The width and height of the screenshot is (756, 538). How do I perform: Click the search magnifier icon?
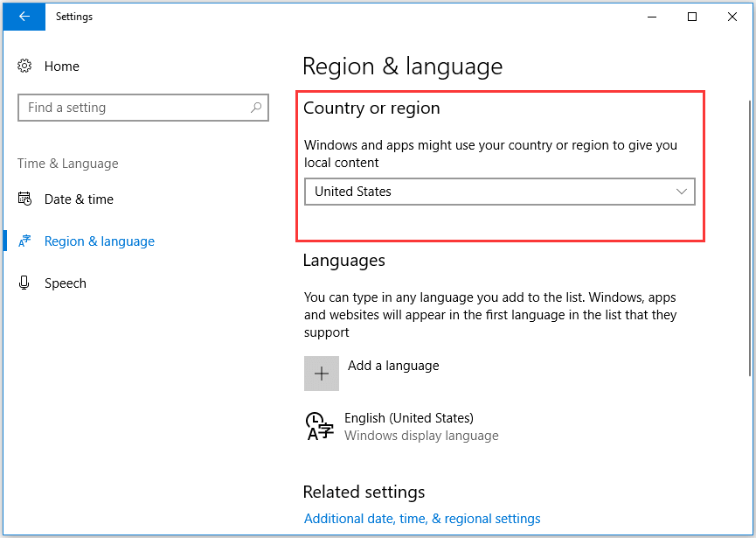256,108
